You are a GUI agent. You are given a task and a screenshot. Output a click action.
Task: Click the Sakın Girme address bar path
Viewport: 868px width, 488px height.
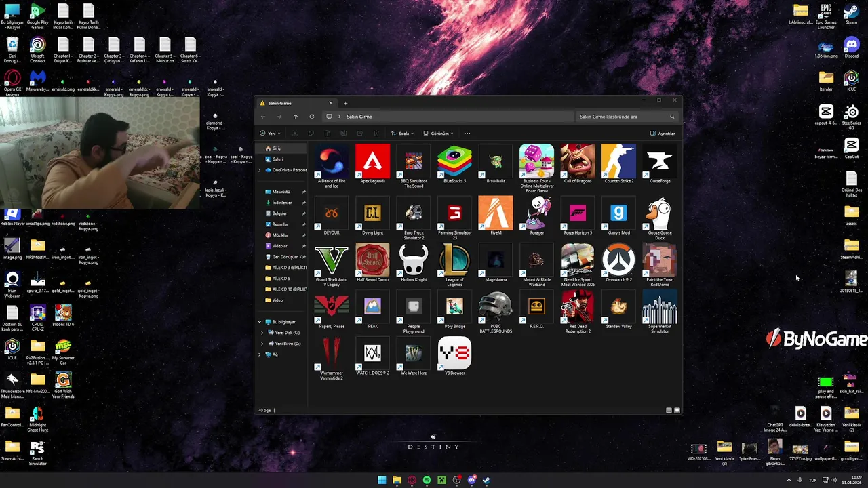(359, 117)
